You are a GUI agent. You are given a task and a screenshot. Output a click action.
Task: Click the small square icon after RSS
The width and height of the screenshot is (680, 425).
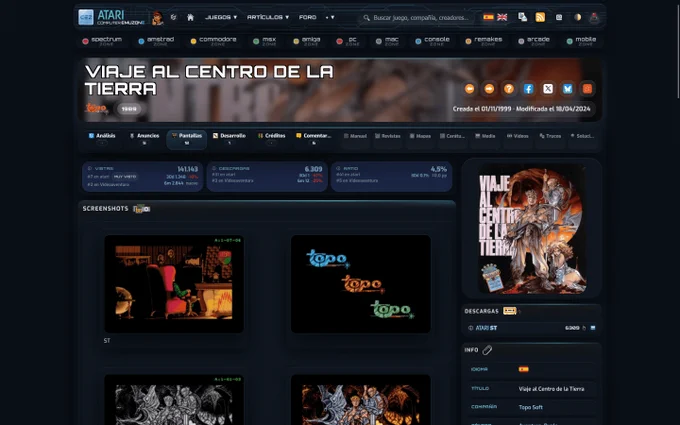coord(559,17)
